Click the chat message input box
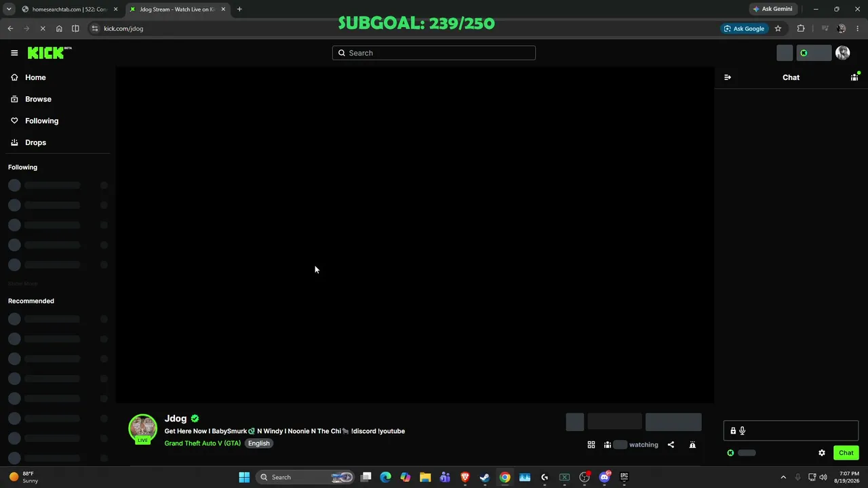868x488 pixels. [791, 430]
